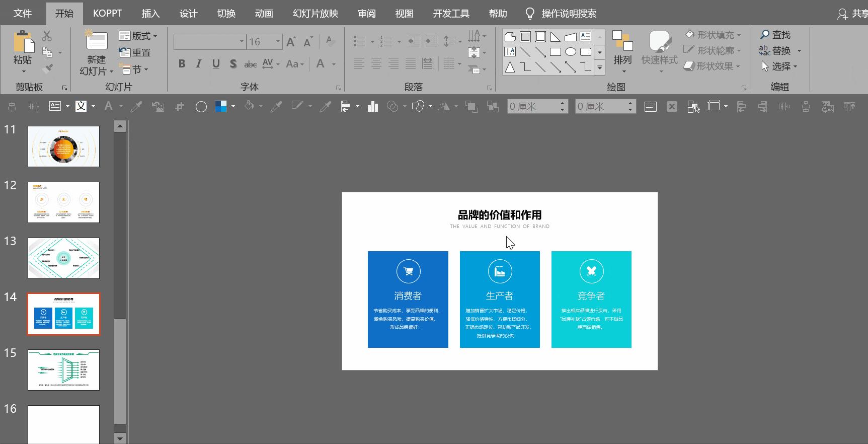Toggle Bold formatting
The height and width of the screenshot is (444, 868).
coord(182,64)
